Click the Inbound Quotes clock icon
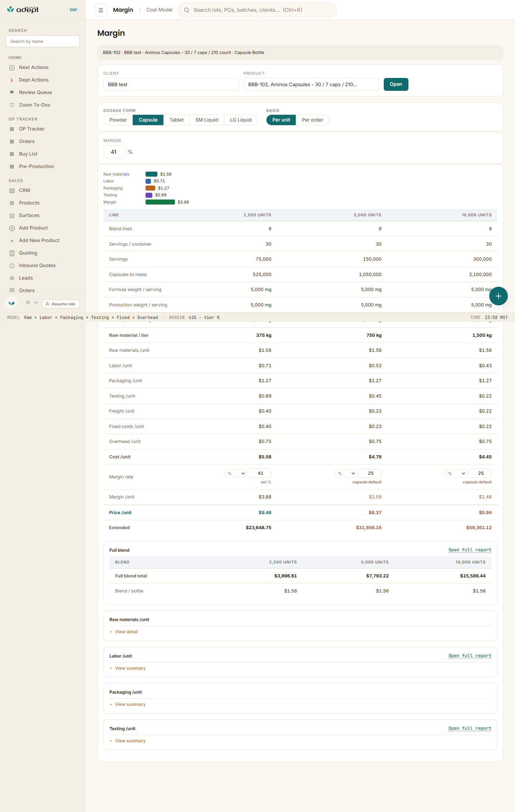Screen dimensions: 515x812 click(x=12, y=266)
